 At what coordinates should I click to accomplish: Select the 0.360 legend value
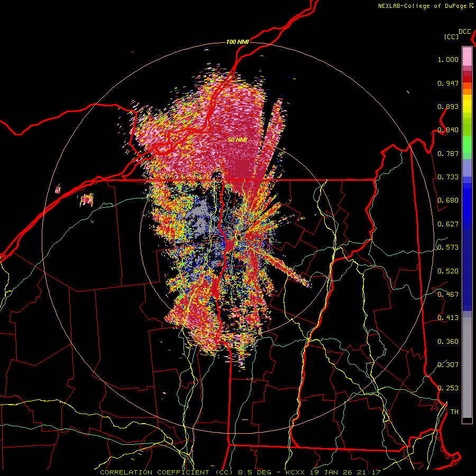pos(448,342)
